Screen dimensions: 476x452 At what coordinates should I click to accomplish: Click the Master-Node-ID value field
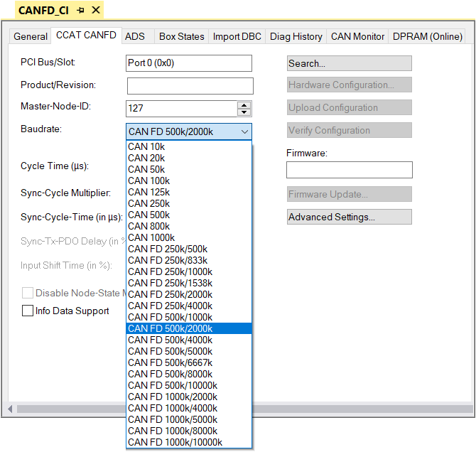(182, 109)
